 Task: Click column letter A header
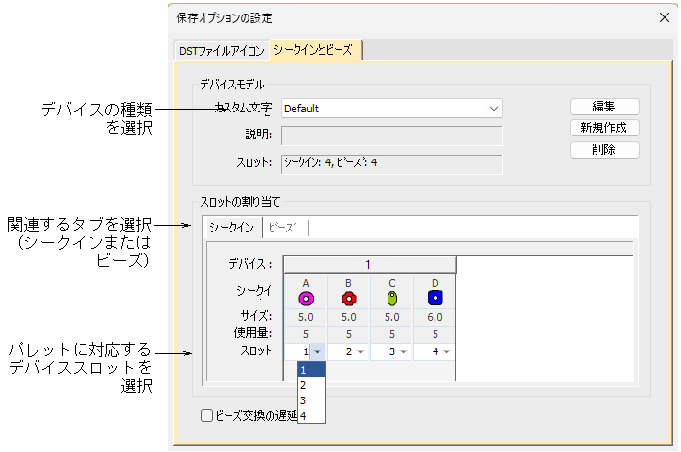point(306,284)
